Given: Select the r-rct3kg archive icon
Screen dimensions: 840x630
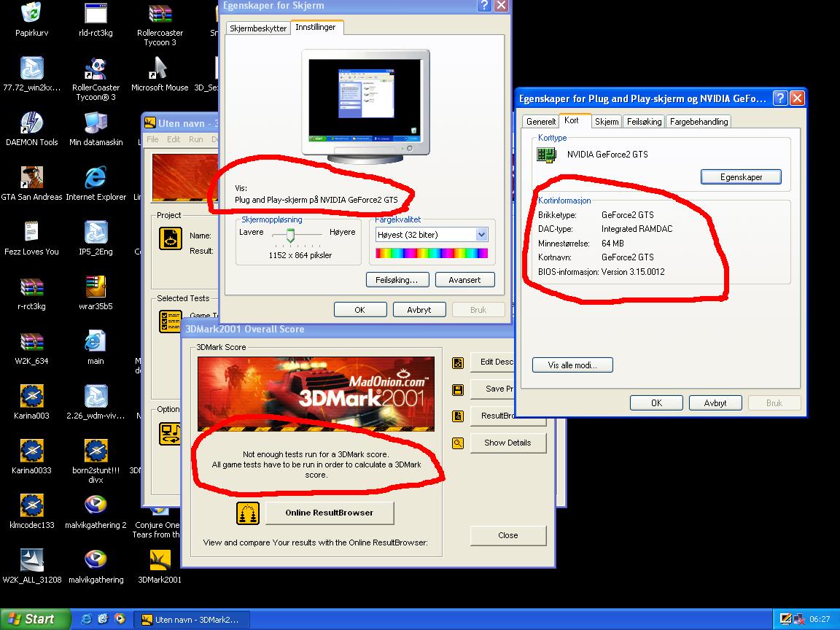Looking at the screenshot, I should [31, 287].
